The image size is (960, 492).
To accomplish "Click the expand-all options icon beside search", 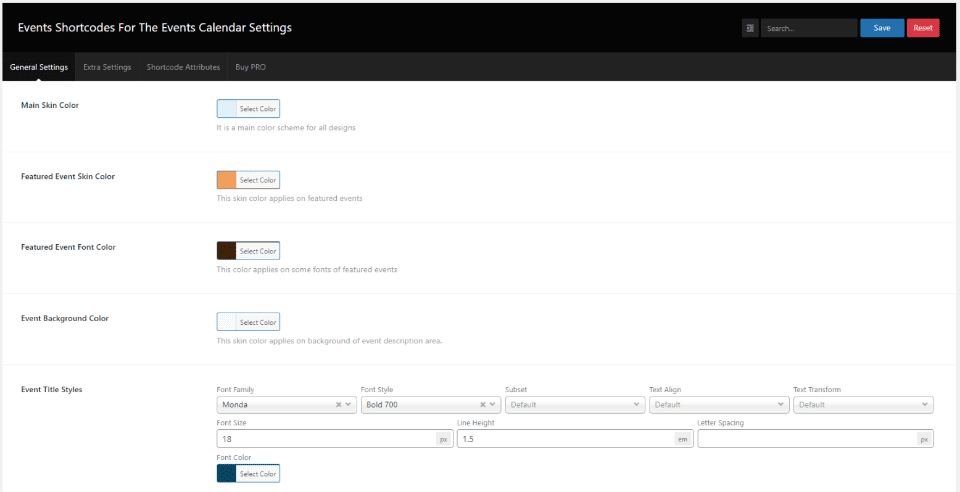I will click(x=750, y=28).
